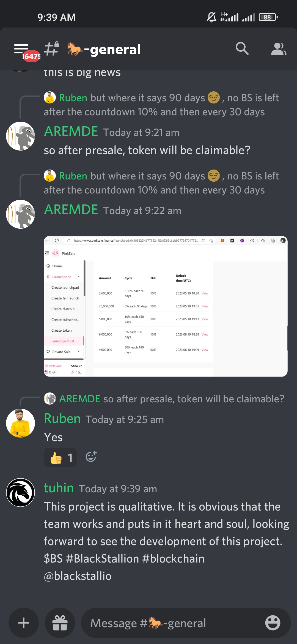Show the member list icon
The width and height of the screenshot is (297, 644).
coord(279,49)
